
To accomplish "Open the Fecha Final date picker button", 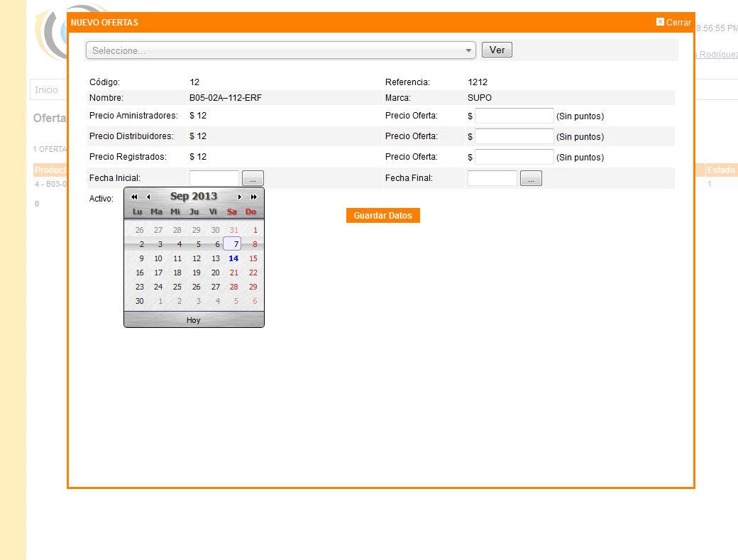I will [x=531, y=178].
